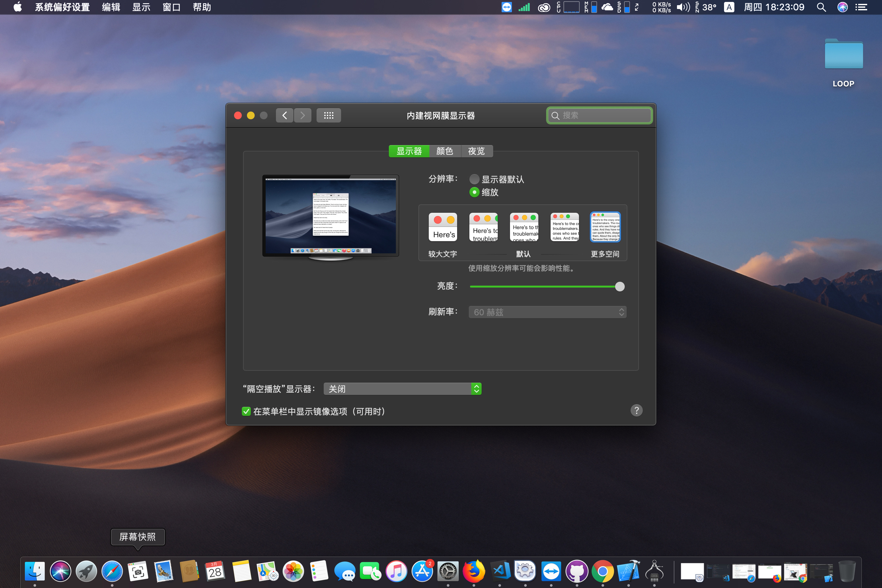882x588 pixels.
Task: Open Maps from the Dock
Action: [267, 572]
